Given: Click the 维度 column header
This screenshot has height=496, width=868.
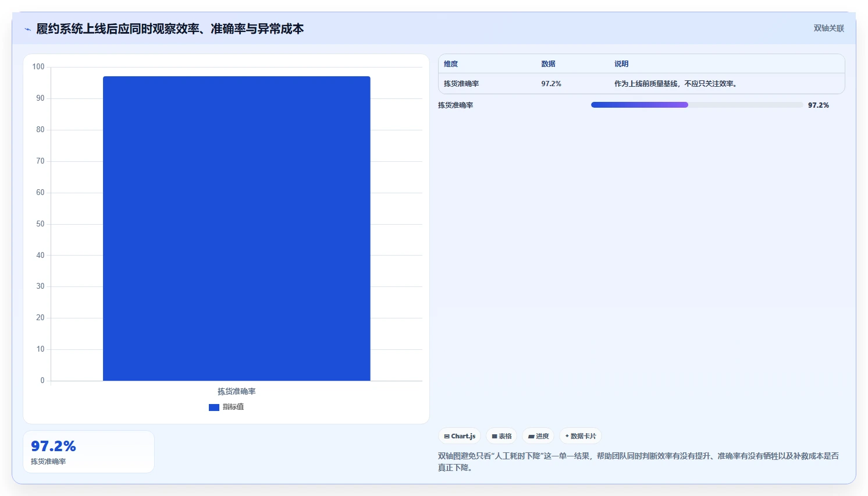Looking at the screenshot, I should point(451,64).
